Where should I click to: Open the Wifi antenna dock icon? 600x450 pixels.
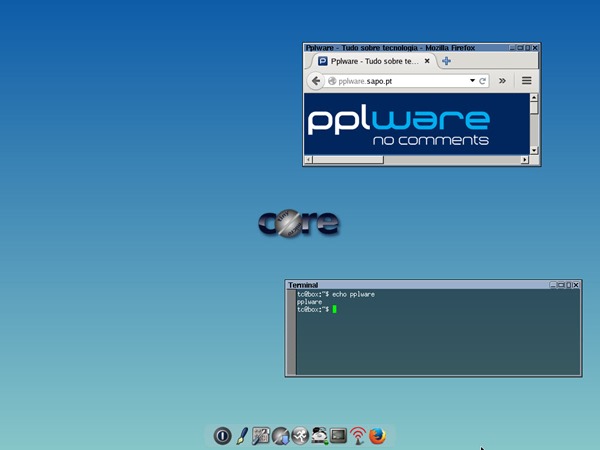(358, 436)
